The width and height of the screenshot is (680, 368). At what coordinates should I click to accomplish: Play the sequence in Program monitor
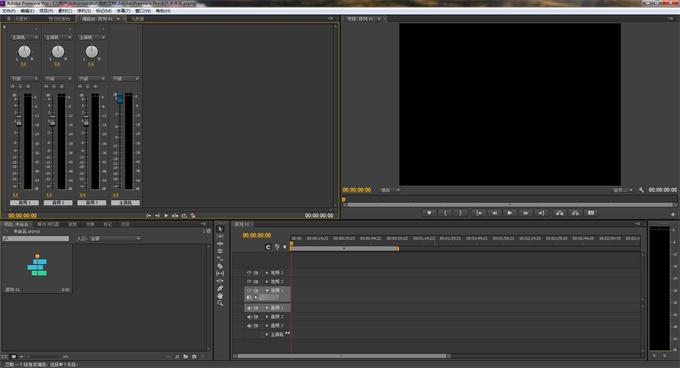tap(510, 213)
